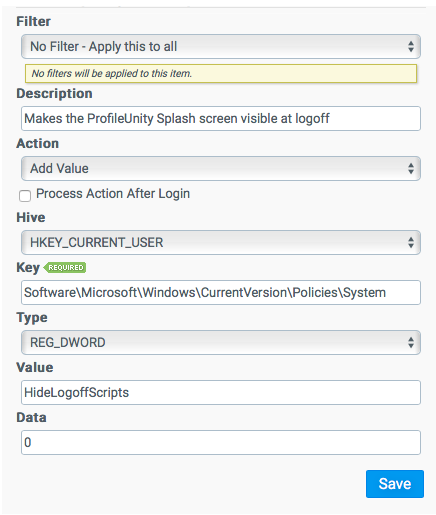Open the Hive dropdown showing HKEY_CURRENT_USER

[221, 243]
